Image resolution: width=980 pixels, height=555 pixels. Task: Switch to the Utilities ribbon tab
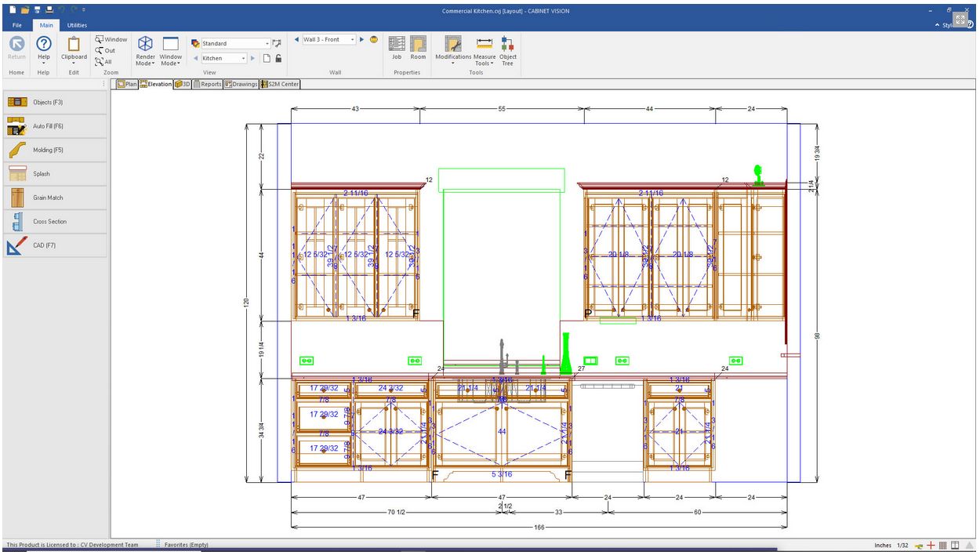pos(77,25)
